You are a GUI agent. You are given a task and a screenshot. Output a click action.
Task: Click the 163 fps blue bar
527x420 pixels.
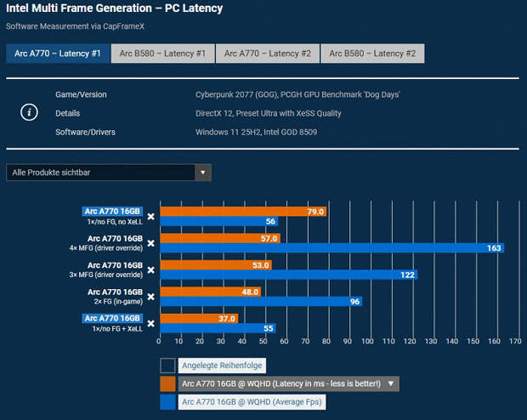coord(331,248)
